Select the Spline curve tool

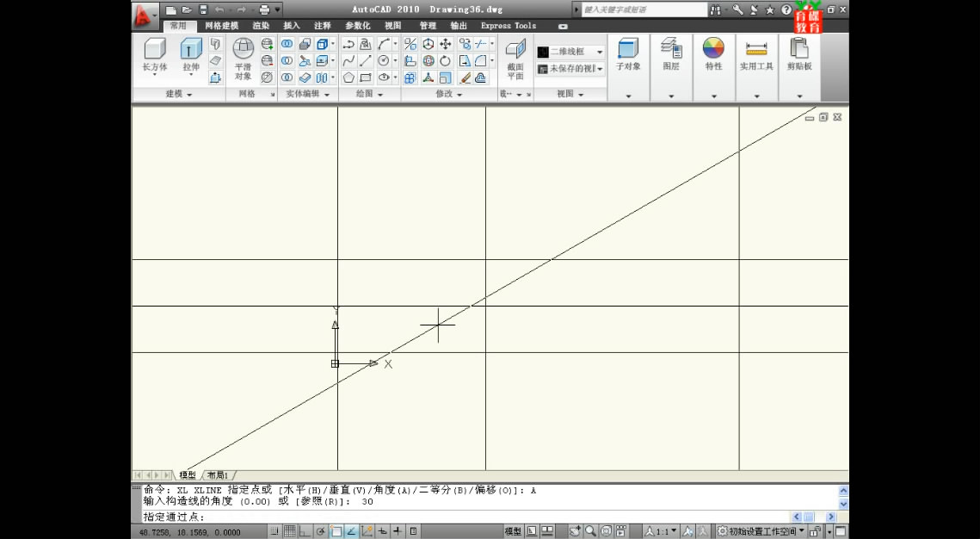pos(348,60)
